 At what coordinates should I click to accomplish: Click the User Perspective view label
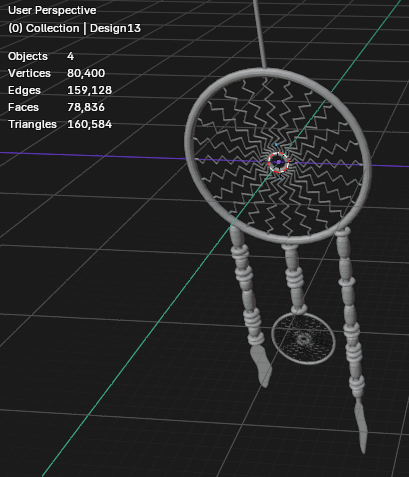point(52,10)
